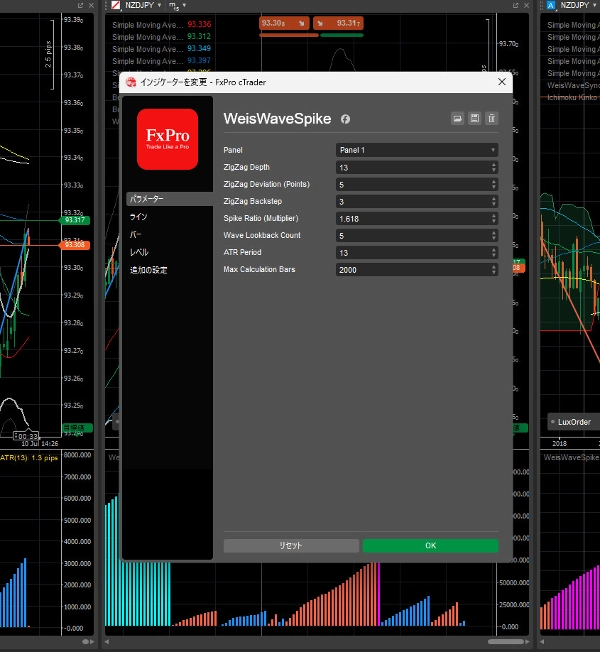Click the Simple Moving Ave 93.312 legend row
Viewport: 600px width, 652px height.
(x=161, y=37)
